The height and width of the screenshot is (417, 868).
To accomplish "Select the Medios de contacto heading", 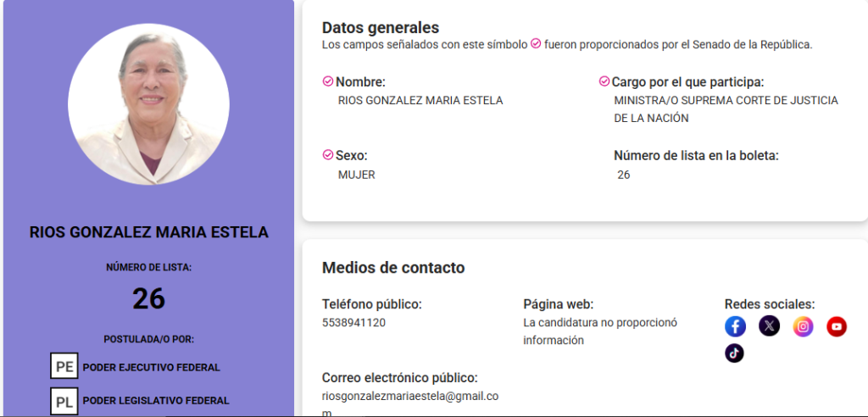I will [x=393, y=268].
